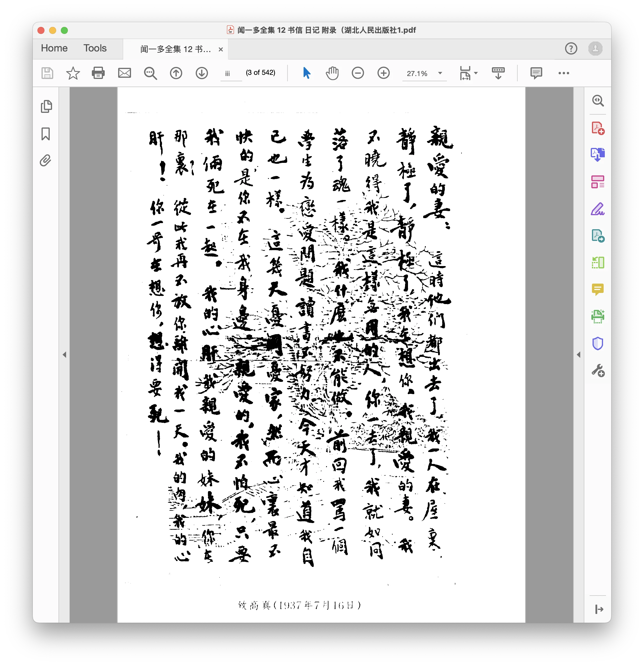Enter presentation reading mode
This screenshot has width=644, height=666.
(497, 73)
